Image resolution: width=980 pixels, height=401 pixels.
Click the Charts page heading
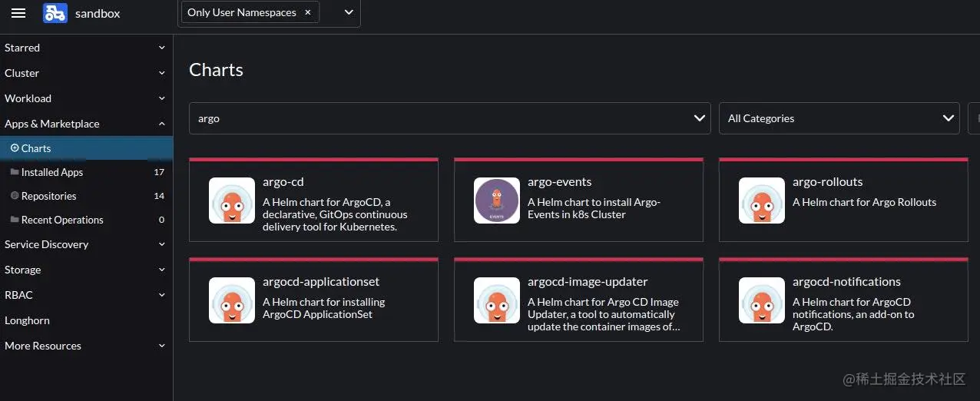216,70
